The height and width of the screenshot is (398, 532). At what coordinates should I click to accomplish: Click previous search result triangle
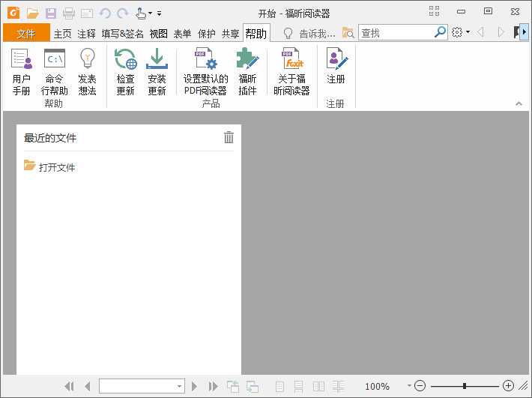click(x=480, y=32)
